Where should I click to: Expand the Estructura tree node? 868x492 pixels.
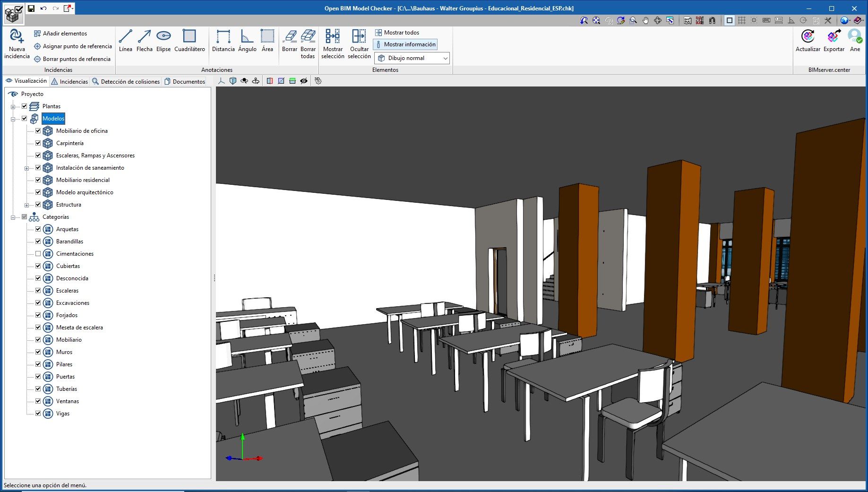point(27,204)
